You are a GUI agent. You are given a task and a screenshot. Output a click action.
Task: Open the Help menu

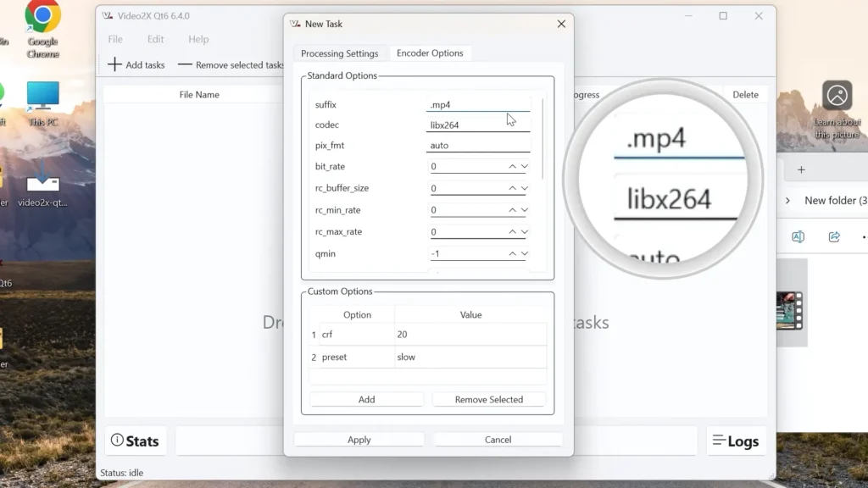click(198, 39)
